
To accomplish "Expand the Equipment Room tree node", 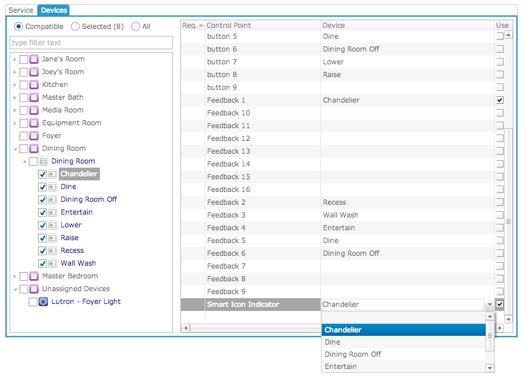I will pyautogui.click(x=14, y=123).
